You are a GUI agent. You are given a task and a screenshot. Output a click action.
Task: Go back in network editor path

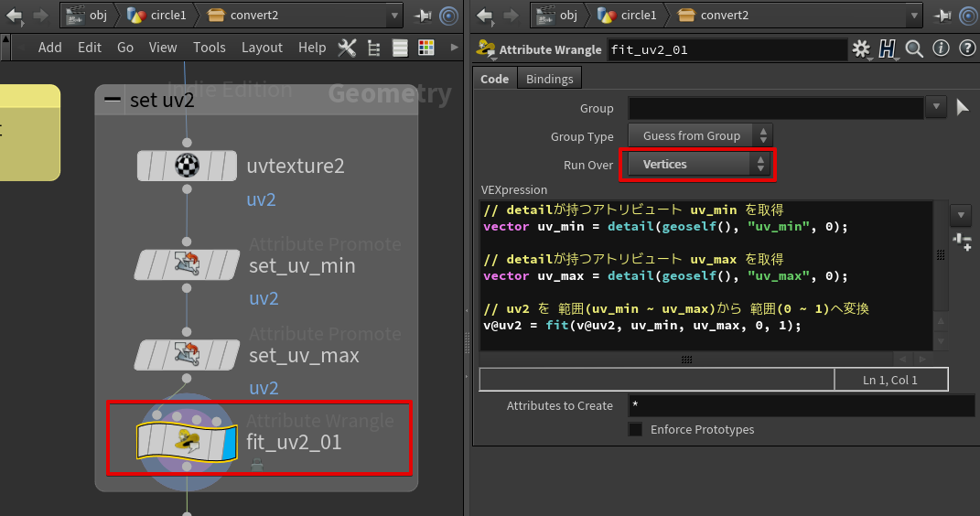[x=14, y=15]
